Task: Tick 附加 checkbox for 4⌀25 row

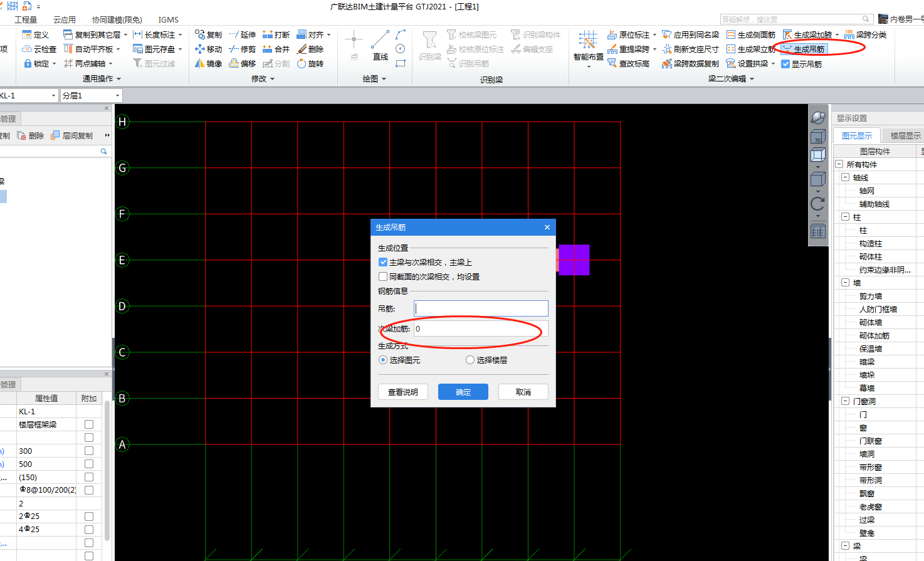Action: coord(89,529)
